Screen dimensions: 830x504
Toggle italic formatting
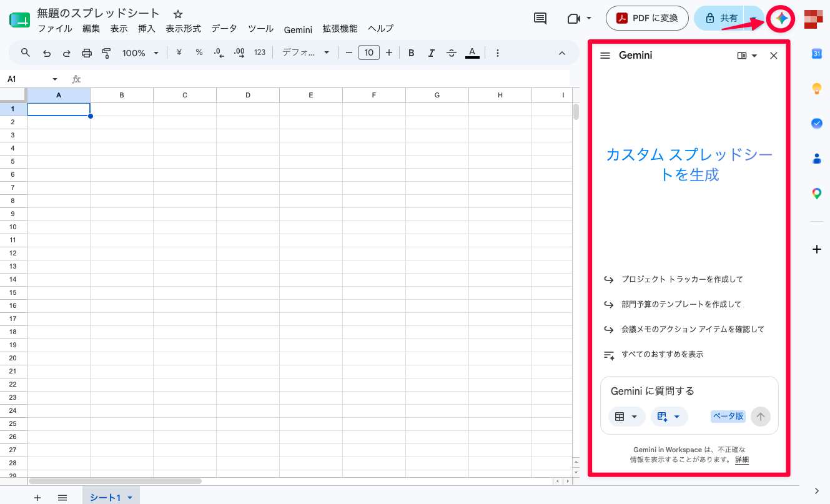point(432,53)
